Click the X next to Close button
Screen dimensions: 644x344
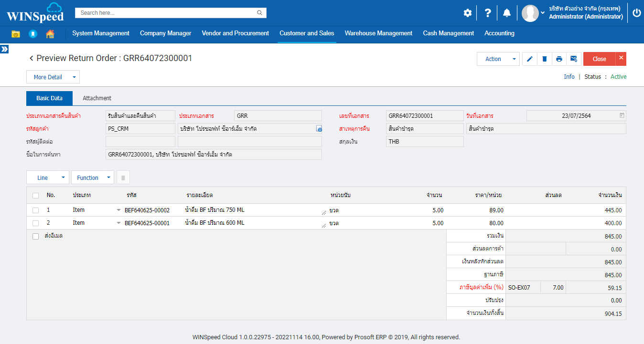click(x=621, y=59)
